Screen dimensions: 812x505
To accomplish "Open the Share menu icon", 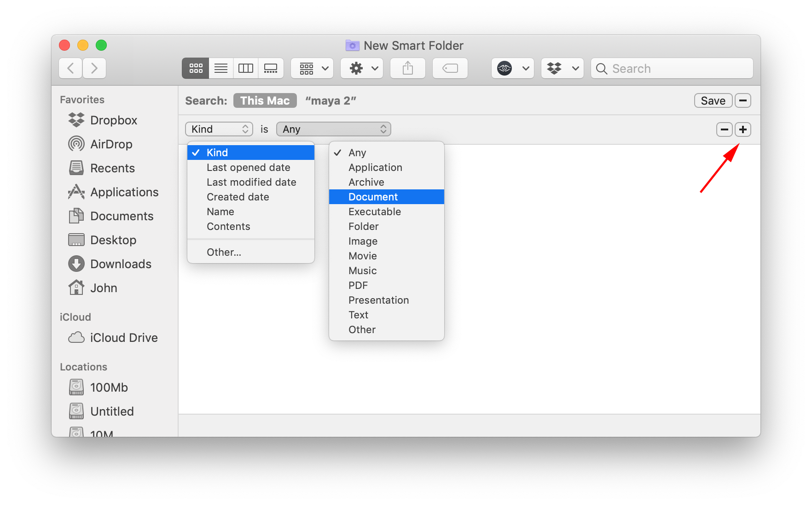I will point(407,68).
